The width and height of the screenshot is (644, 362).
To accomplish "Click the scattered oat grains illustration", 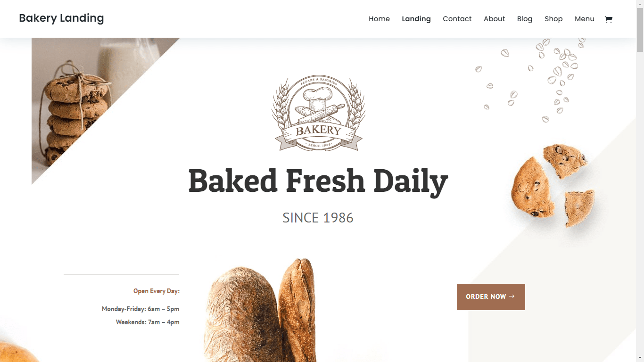I will 531,80.
